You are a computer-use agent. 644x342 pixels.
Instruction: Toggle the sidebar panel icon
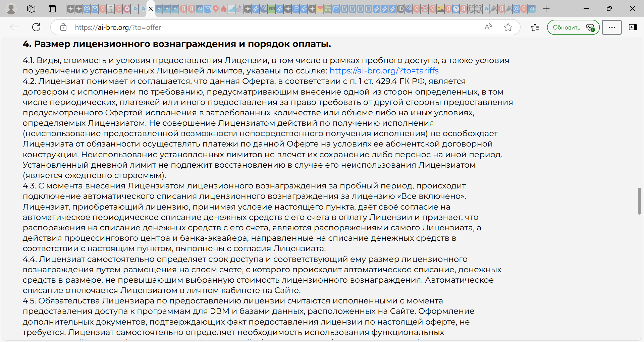pyautogui.click(x=633, y=27)
